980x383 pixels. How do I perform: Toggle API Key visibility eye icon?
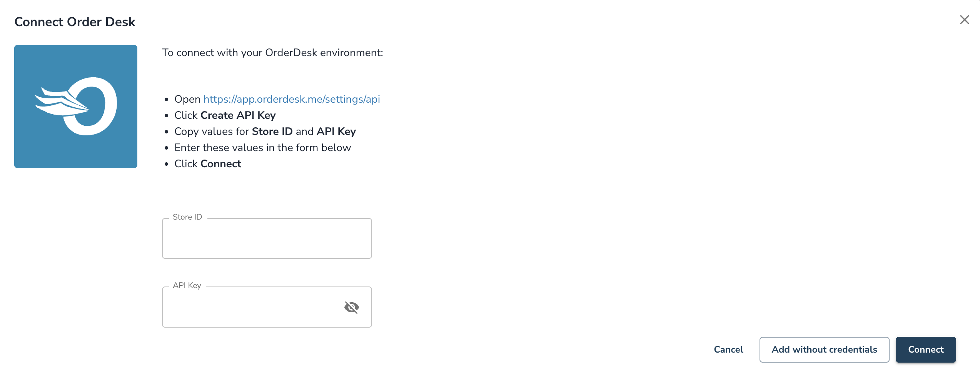click(x=352, y=307)
